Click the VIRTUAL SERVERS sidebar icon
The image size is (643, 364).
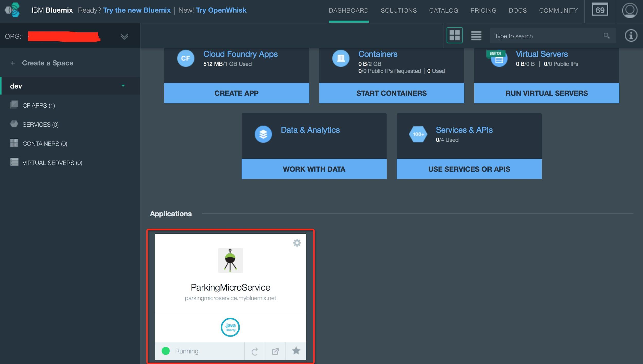(14, 162)
